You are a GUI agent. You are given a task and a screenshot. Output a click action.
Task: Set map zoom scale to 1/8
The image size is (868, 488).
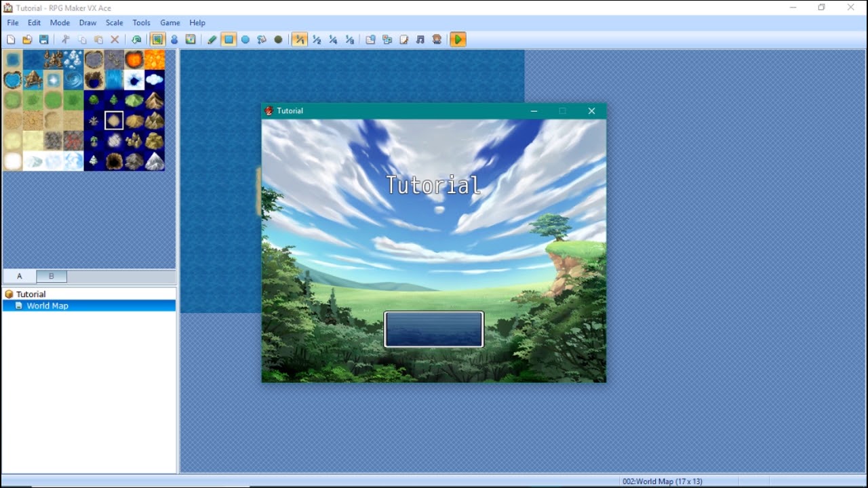point(349,40)
